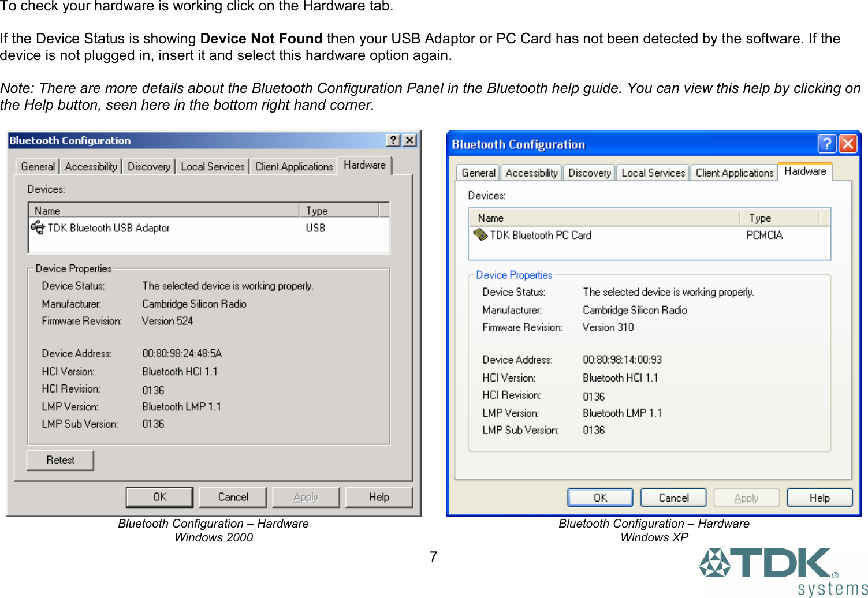Image resolution: width=868 pixels, height=598 pixels.
Task: Click Bluetooth HCI 1.1 value in Windows 2000 dialog
Action: pyautogui.click(x=180, y=371)
